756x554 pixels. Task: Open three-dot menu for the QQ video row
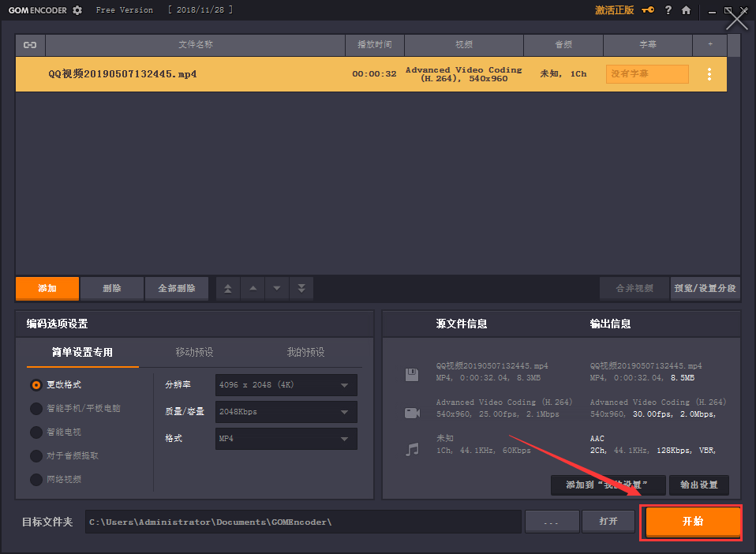tap(709, 74)
